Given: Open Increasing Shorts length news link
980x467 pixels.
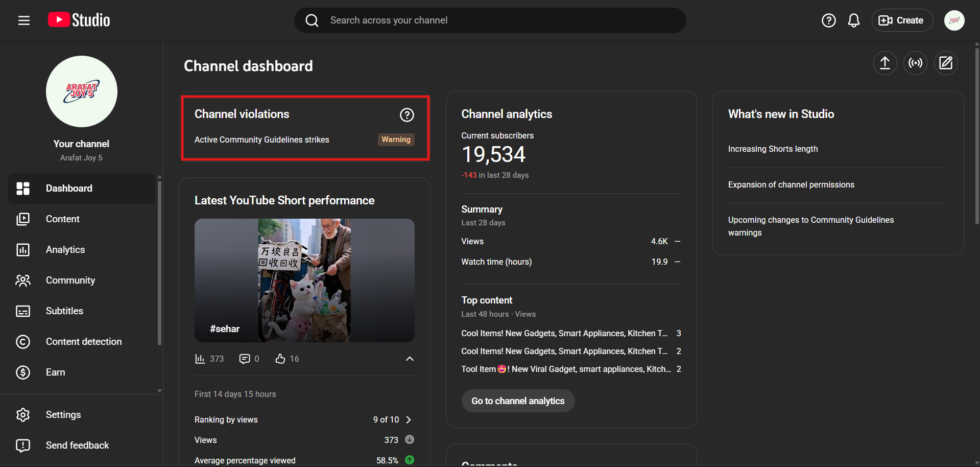Looking at the screenshot, I should point(773,149).
